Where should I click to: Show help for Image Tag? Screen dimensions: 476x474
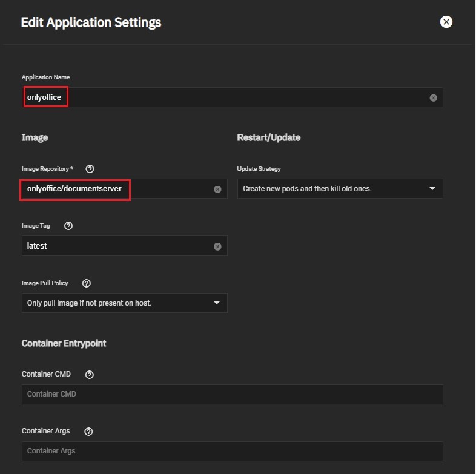[x=68, y=226]
